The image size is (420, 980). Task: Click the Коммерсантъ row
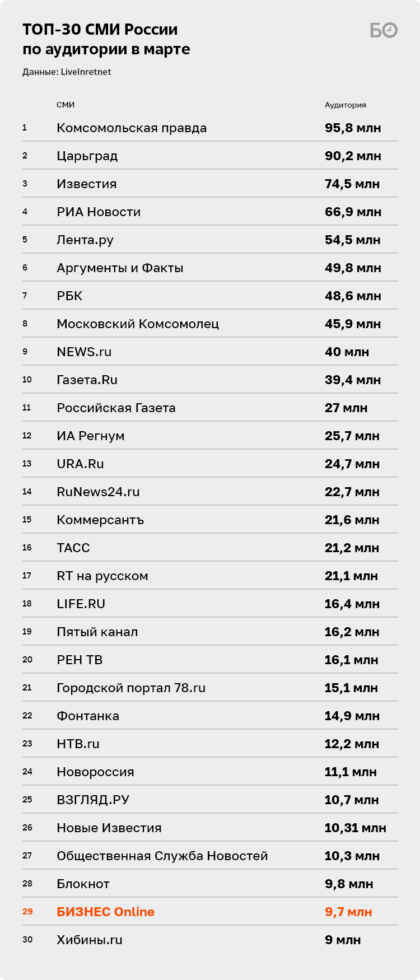point(210,520)
